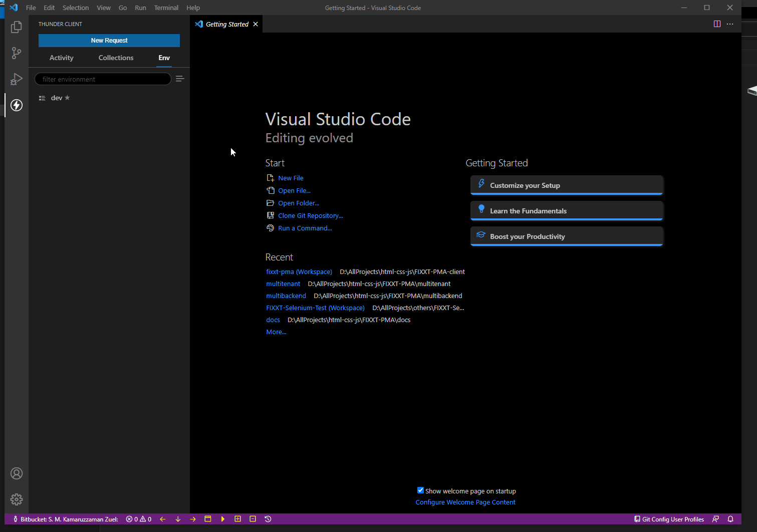Screen dimensions: 757x532
Task: Open the Source Control view
Action: tap(17, 53)
